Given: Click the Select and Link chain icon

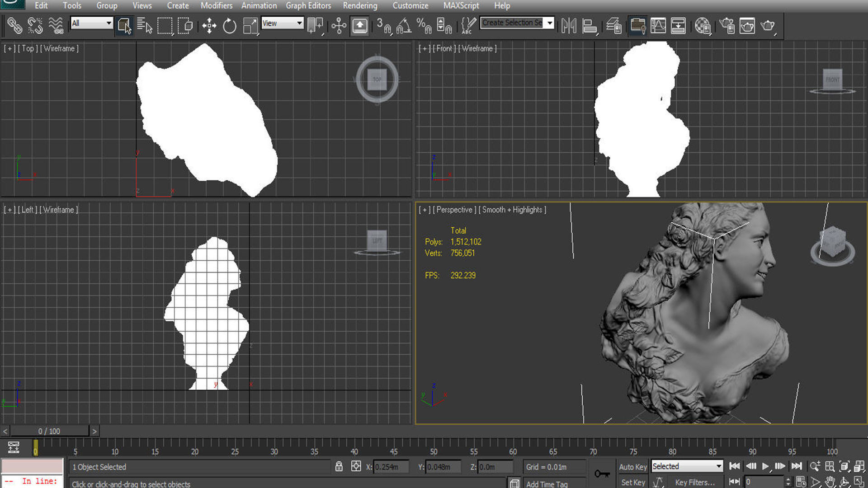Looking at the screenshot, I should [14, 26].
